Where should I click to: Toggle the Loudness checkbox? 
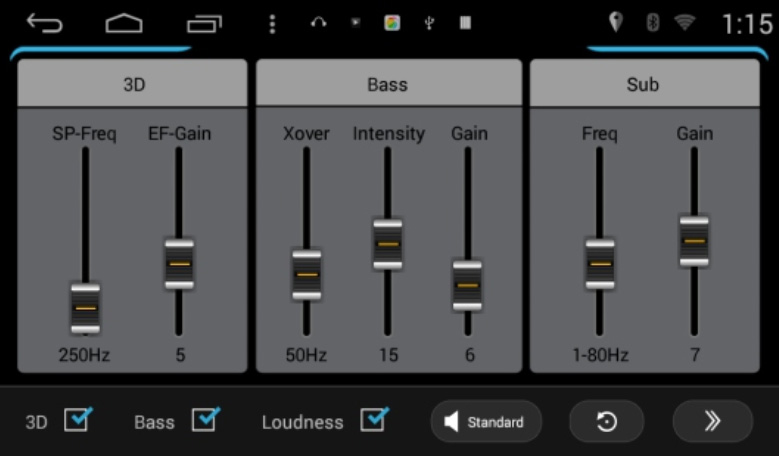(x=374, y=420)
